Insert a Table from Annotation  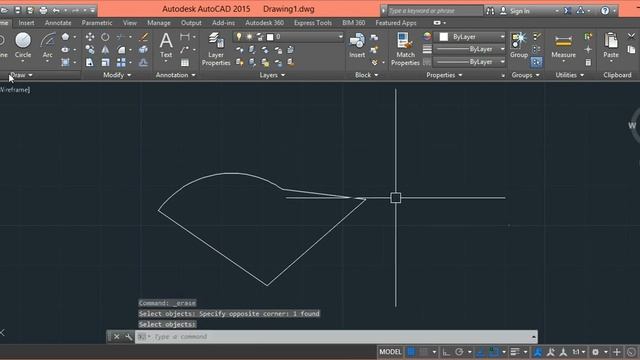click(x=185, y=62)
